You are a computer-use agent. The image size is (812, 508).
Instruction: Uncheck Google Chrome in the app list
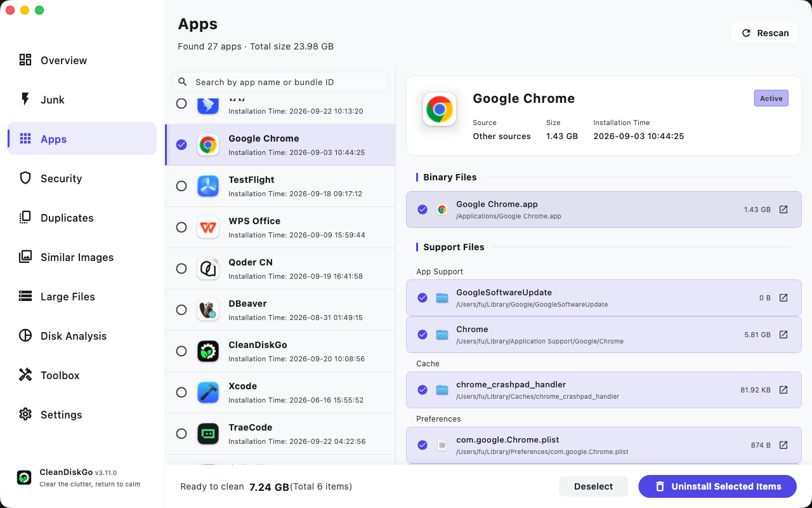181,145
